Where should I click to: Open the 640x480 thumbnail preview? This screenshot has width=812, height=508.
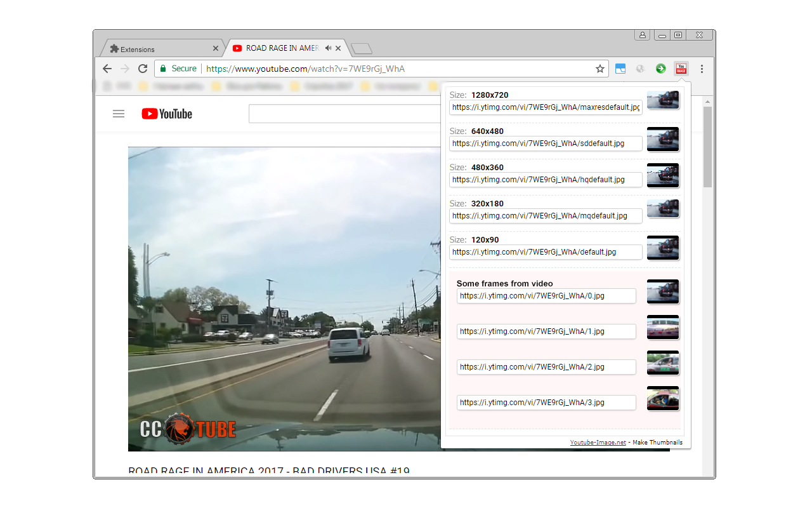(663, 139)
